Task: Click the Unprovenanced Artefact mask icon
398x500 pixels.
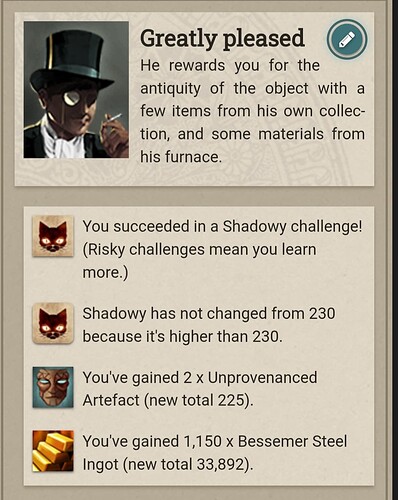Action: pos(53,387)
